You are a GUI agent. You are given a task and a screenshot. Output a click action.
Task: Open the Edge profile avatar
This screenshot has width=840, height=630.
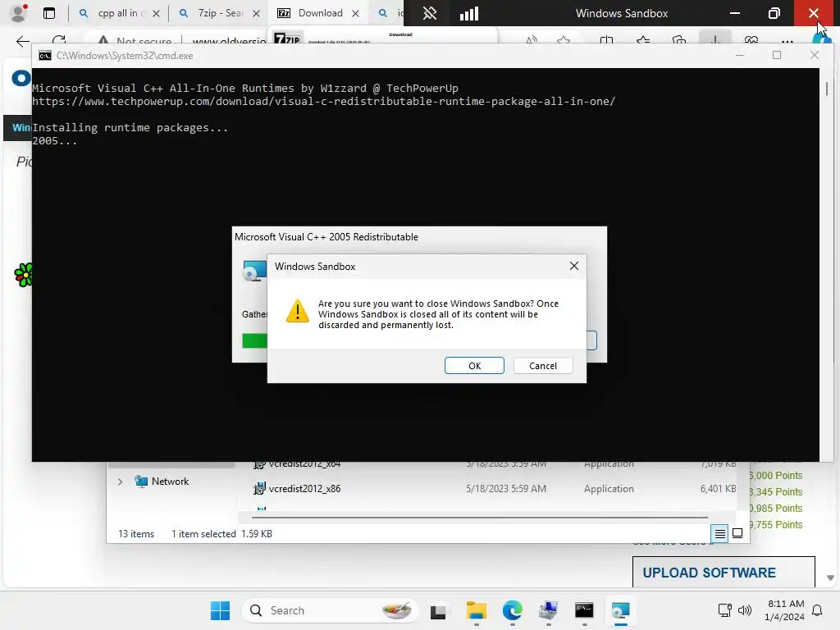pos(19,13)
